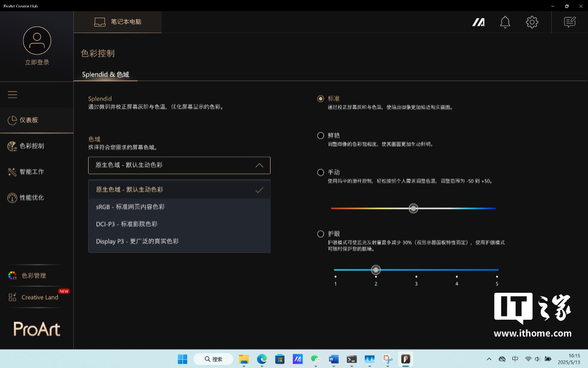Open Creative Land in sidebar
588x368 pixels.
click(39, 297)
